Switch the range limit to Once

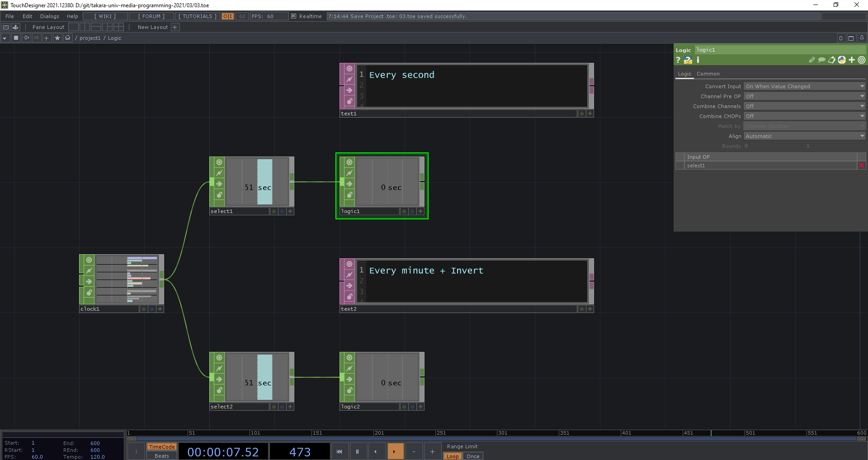coord(473,456)
